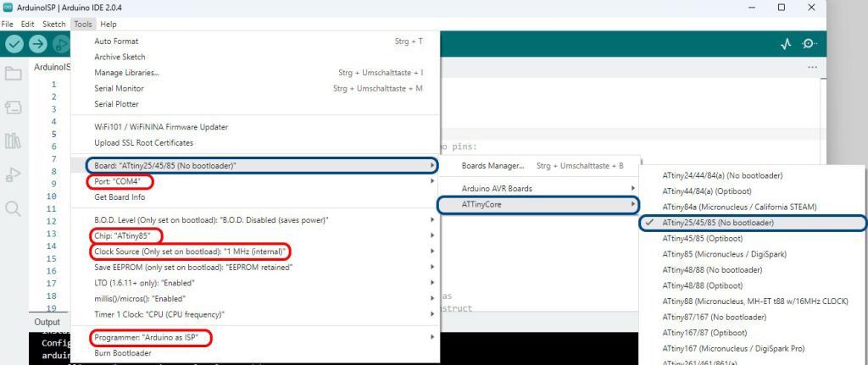Screen dimensions: 868x365
Task: Click Burn Bootloader
Action: 255,353
